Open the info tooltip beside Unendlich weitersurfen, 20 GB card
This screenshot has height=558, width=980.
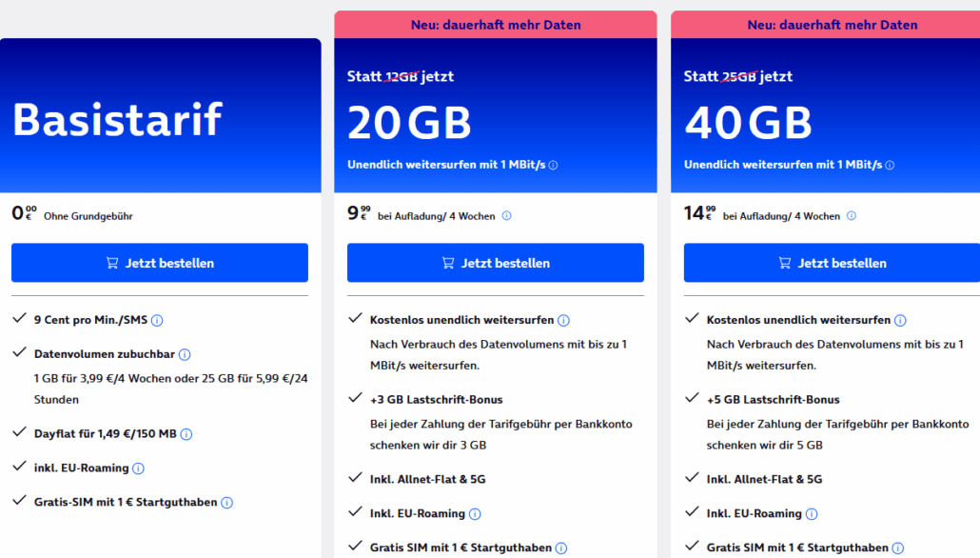553,165
